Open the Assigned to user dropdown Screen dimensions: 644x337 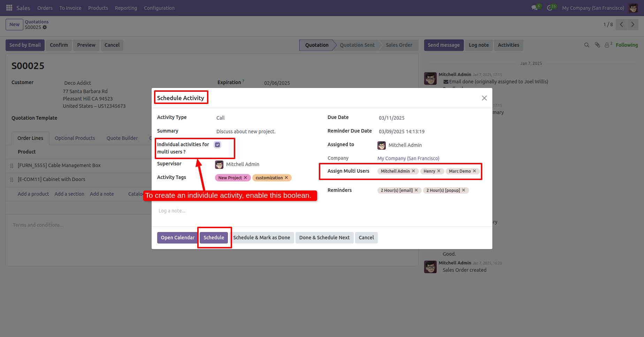click(431, 145)
